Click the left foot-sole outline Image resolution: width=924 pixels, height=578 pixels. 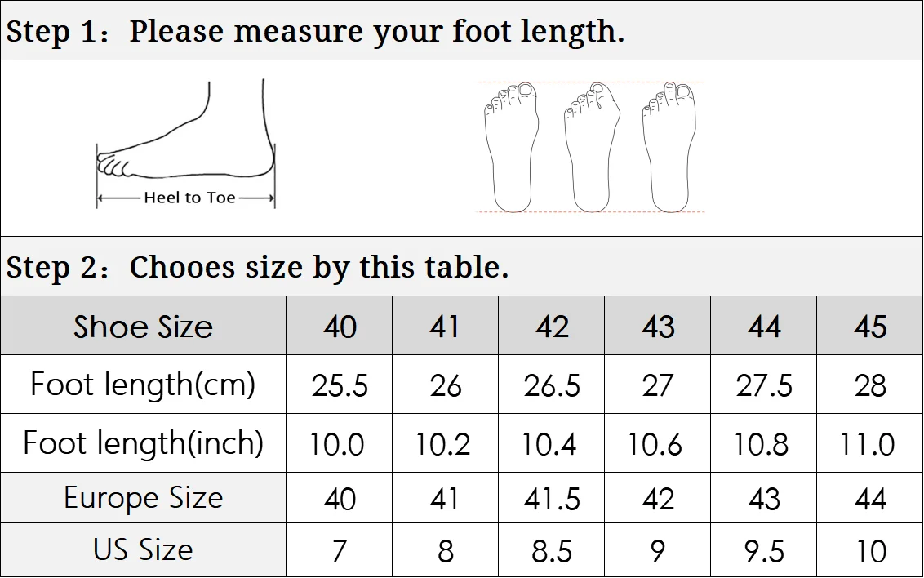(x=511, y=147)
